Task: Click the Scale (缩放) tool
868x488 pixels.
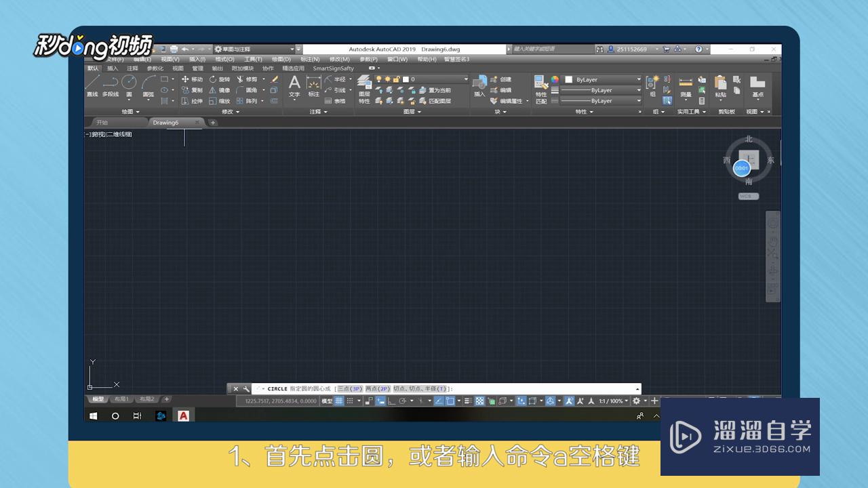Action: tap(220, 101)
